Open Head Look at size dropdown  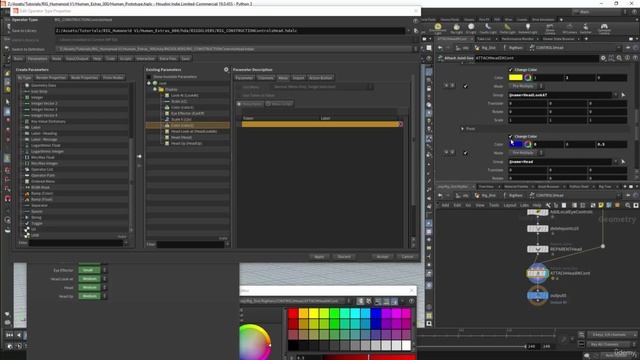pyautogui.click(x=93, y=279)
